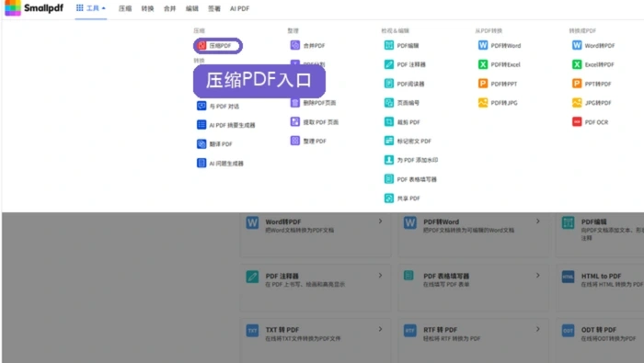Open the JPG转PDF conversion tool
Screen dimensions: 644x363
click(x=592, y=103)
